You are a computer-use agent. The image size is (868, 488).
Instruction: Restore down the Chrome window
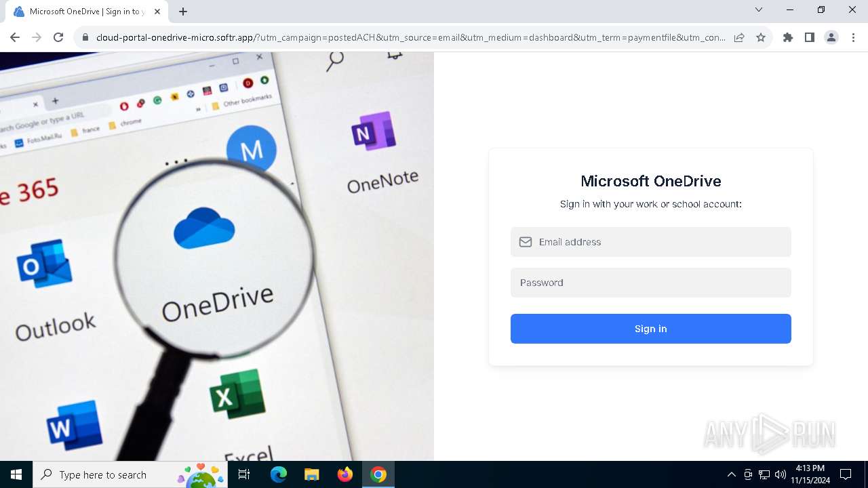(821, 9)
